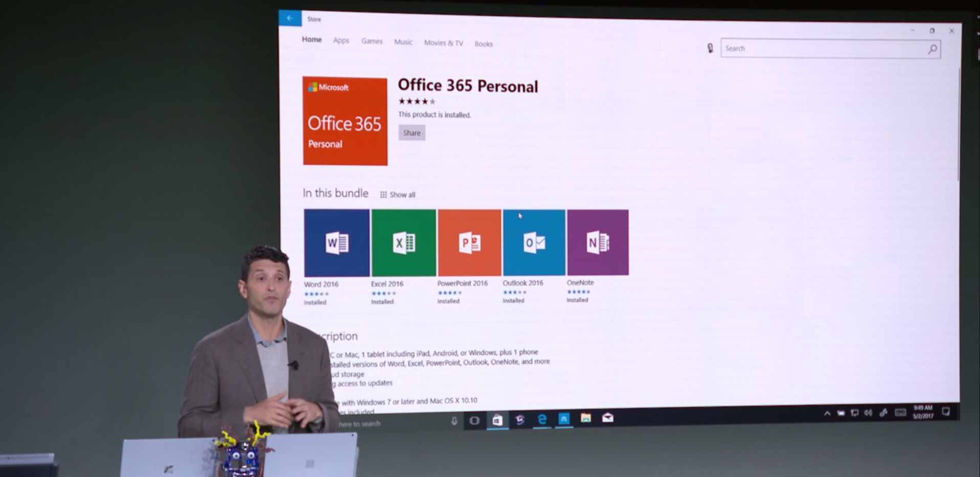Screen dimensions: 980x477
Task: Open the Books tab
Action: click(483, 44)
